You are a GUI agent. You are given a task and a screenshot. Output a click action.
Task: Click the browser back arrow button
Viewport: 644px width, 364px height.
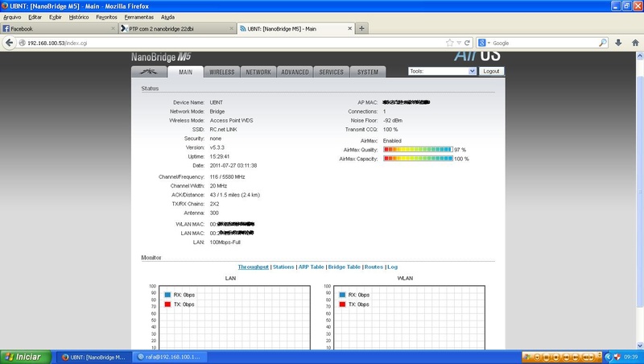(10, 43)
